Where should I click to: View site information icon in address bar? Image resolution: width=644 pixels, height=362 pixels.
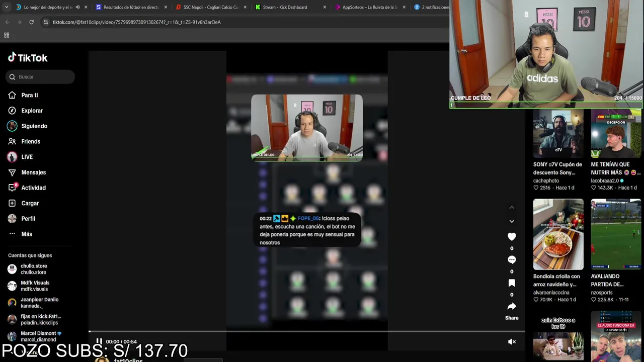pos(46,22)
